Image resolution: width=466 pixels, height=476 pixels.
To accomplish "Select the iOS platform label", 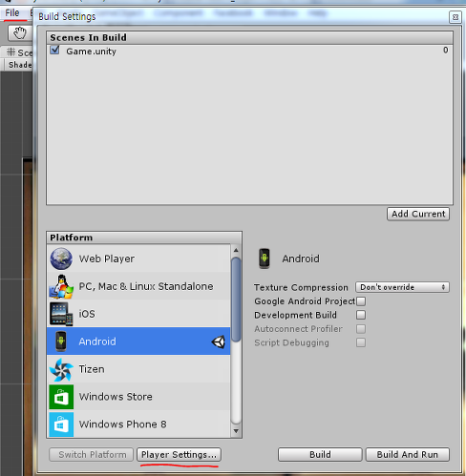I will (x=87, y=314).
